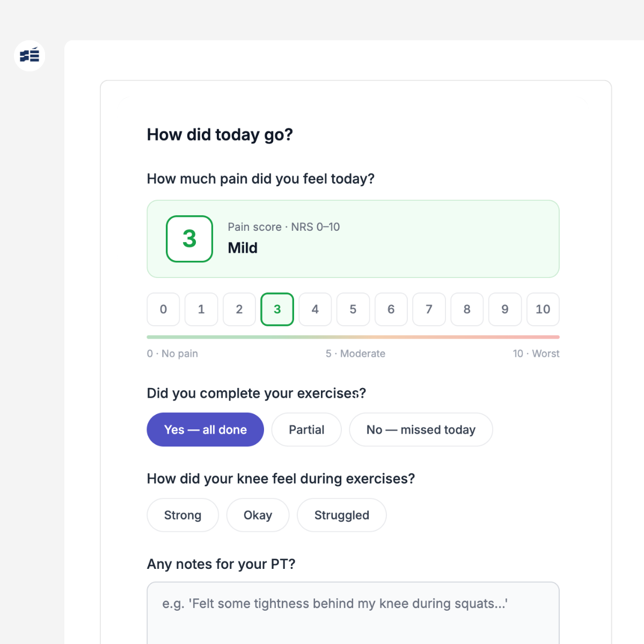
Task: Select Strong for knee feeling
Action: click(182, 515)
